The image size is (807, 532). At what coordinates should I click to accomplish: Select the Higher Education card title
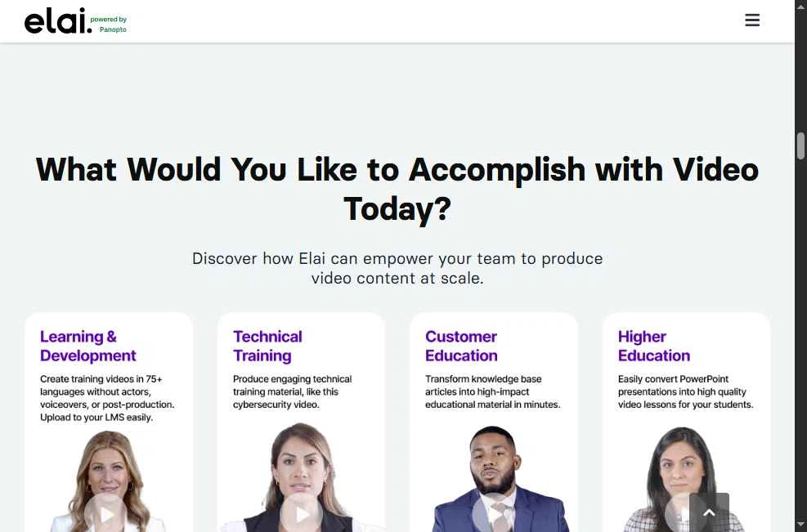[653, 346]
